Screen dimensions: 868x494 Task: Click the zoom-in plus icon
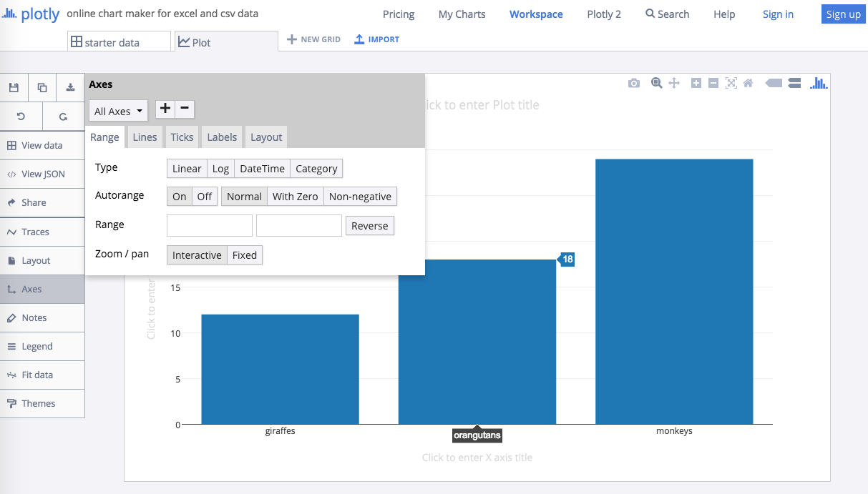tap(696, 83)
